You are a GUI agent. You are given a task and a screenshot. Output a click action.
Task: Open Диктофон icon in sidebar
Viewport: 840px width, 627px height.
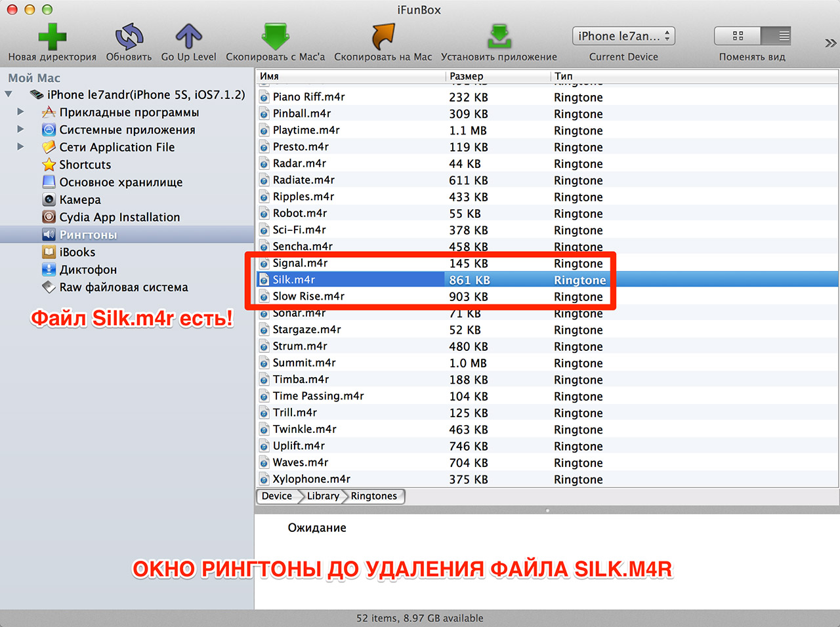pos(49,270)
